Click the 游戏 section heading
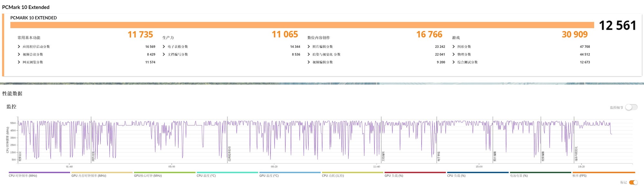Viewport: 644px width, 194px height. point(456,38)
